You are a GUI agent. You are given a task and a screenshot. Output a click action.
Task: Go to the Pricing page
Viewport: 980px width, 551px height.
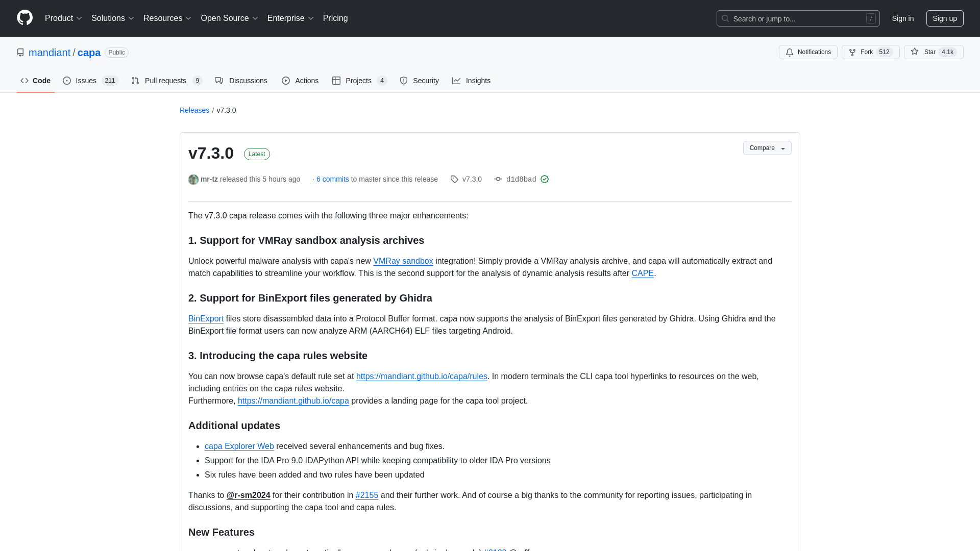click(335, 18)
